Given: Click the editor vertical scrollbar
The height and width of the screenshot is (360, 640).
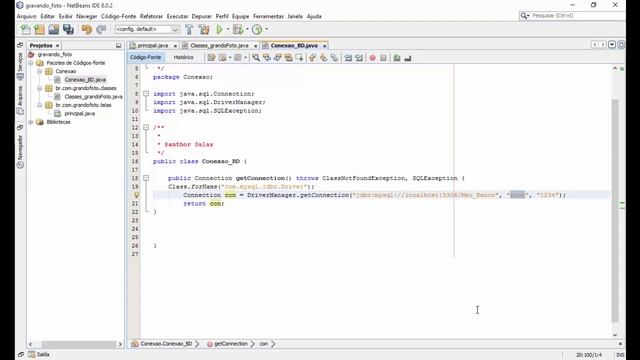Looking at the screenshot, I should point(615,210).
